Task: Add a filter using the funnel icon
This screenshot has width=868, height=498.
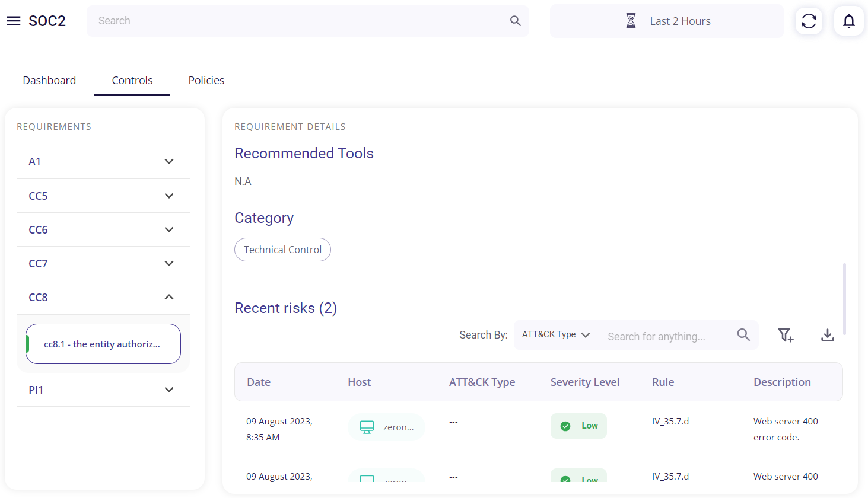Action: [786, 335]
